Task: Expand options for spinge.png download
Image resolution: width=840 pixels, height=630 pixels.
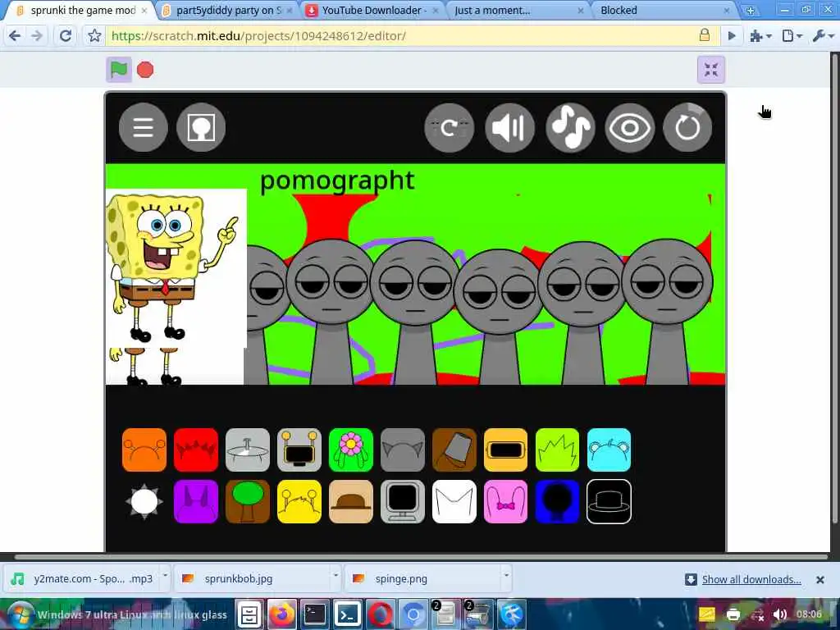Action: 505,576
